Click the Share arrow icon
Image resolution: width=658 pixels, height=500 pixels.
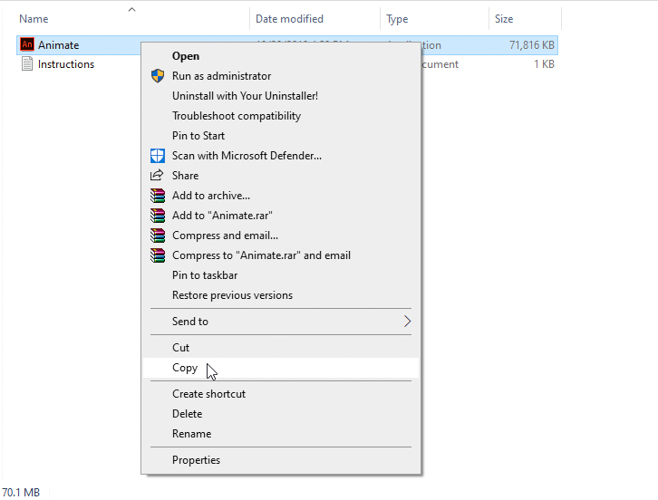[157, 175]
